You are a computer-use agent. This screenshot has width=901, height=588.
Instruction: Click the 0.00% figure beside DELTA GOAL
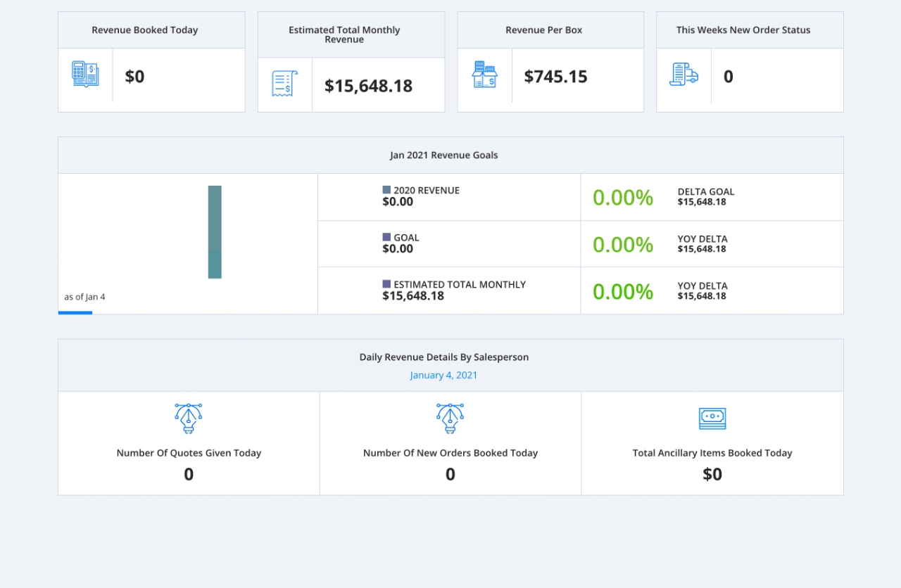tap(623, 198)
